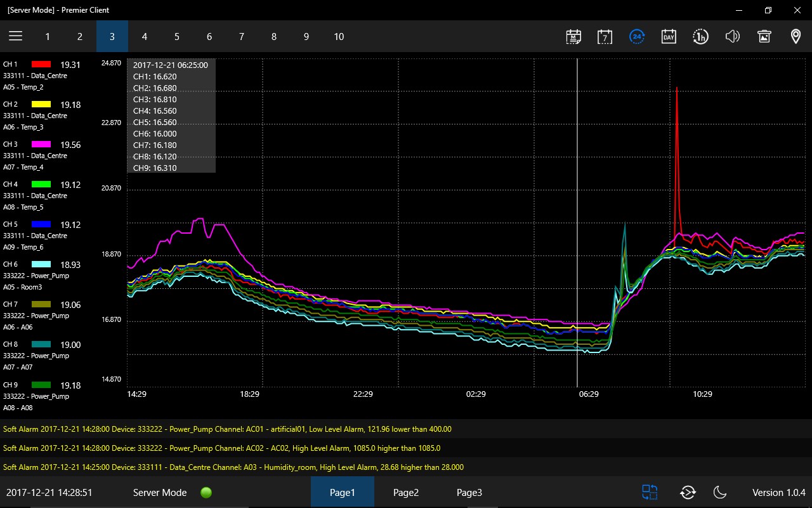Select the monthly calendar view icon
The height and width of the screenshot is (508, 812).
pos(573,36)
